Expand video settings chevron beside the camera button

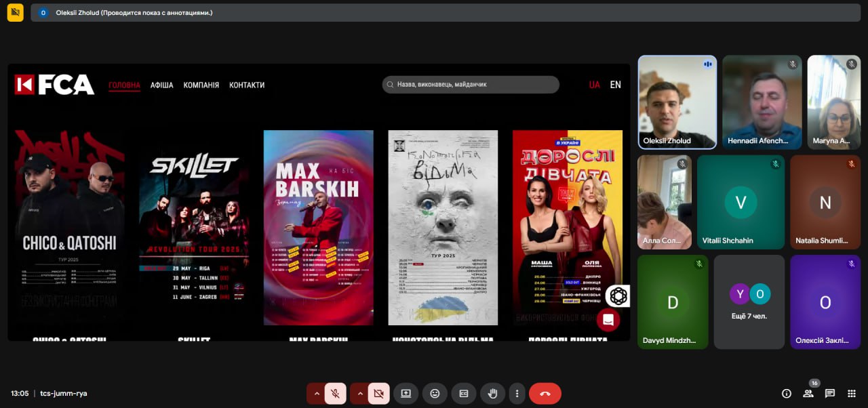pyautogui.click(x=359, y=393)
